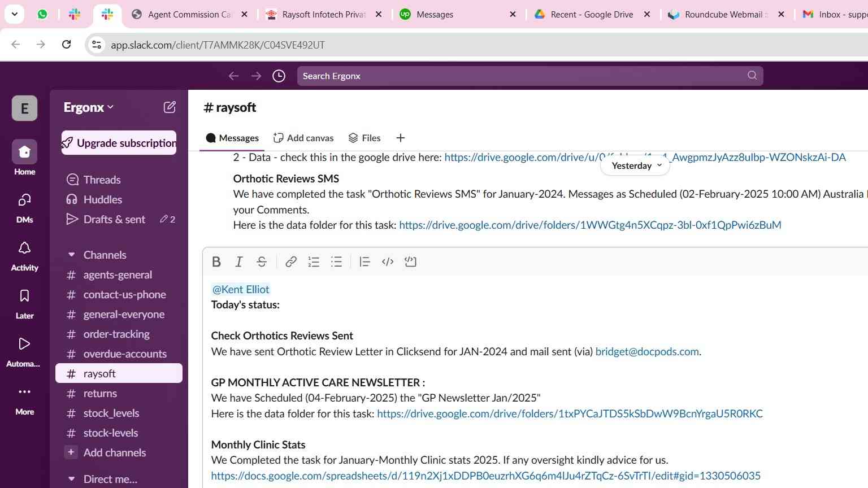Open the stock-levels channel
This screenshot has height=488, width=868.
119,433
